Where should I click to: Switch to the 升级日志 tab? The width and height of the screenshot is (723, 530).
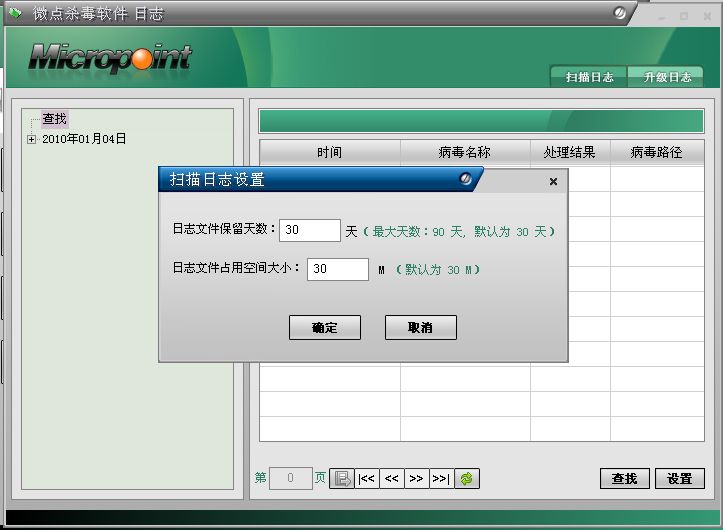point(666,77)
